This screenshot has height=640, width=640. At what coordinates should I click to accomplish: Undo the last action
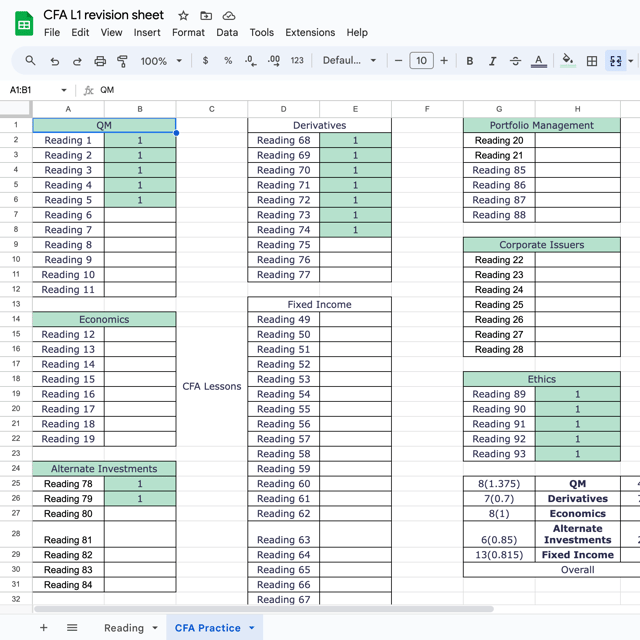pyautogui.click(x=54, y=61)
